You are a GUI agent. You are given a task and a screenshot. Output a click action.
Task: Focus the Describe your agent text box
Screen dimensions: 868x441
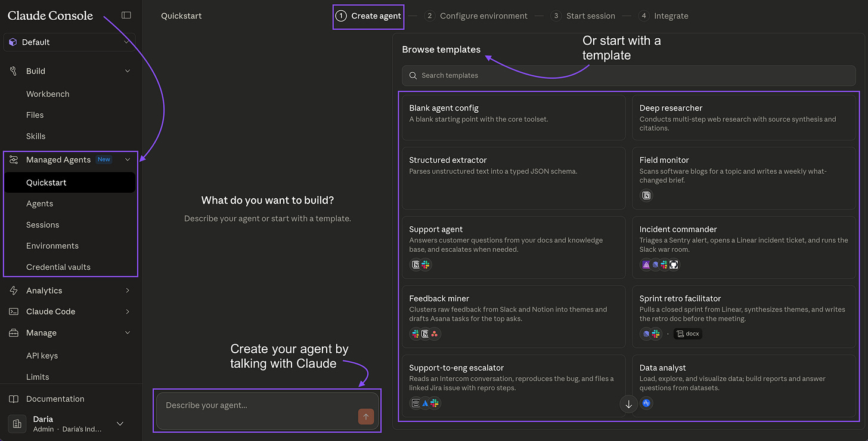point(267,411)
